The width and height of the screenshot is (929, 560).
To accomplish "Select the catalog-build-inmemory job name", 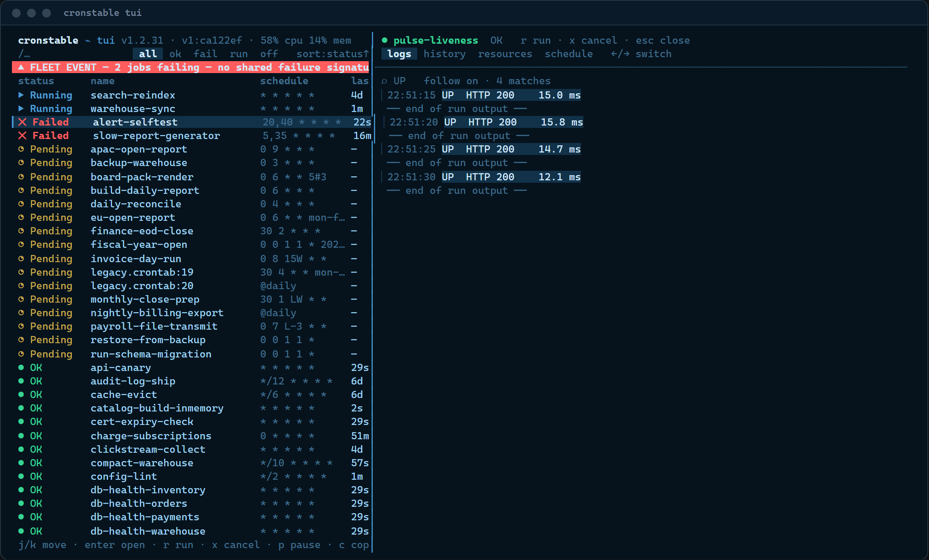I will click(157, 408).
